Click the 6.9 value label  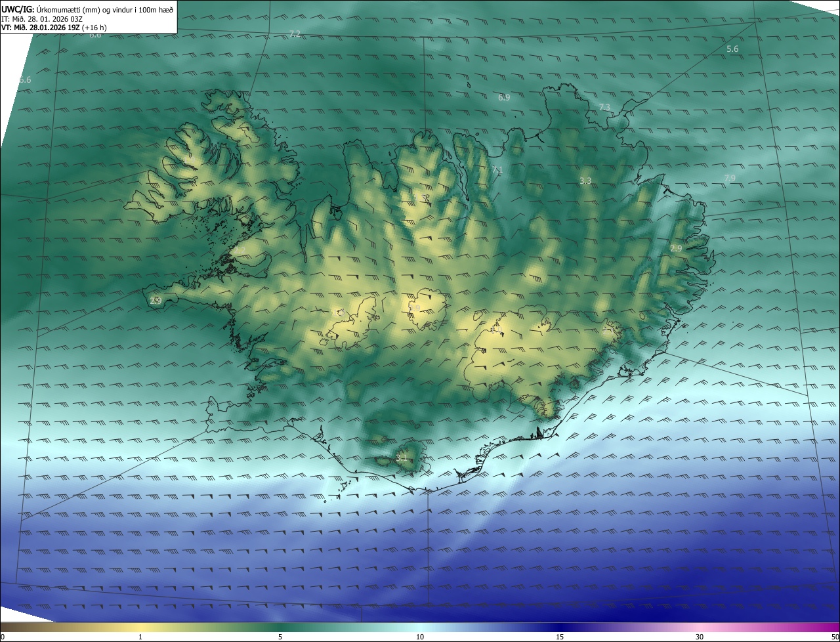click(504, 97)
